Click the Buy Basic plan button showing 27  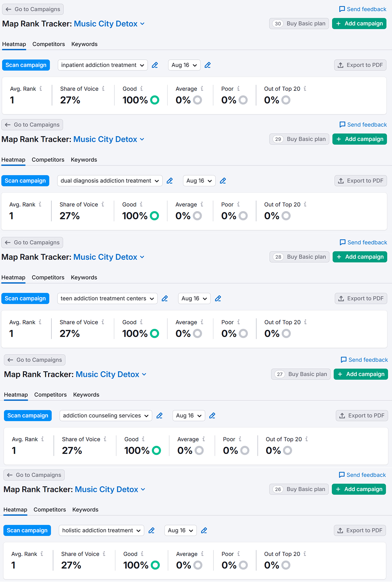click(301, 374)
